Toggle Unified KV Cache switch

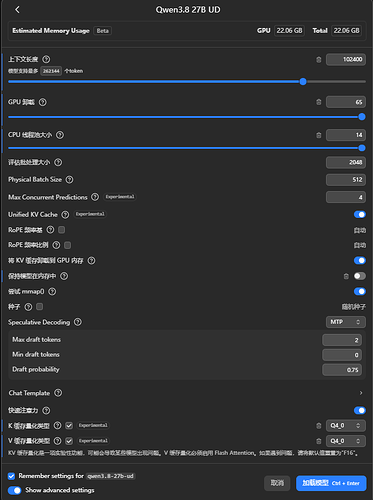coord(360,214)
